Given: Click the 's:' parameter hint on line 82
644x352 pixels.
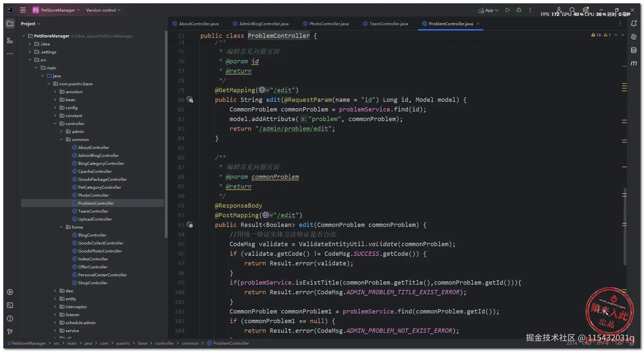Looking at the screenshot, I should (x=303, y=119).
